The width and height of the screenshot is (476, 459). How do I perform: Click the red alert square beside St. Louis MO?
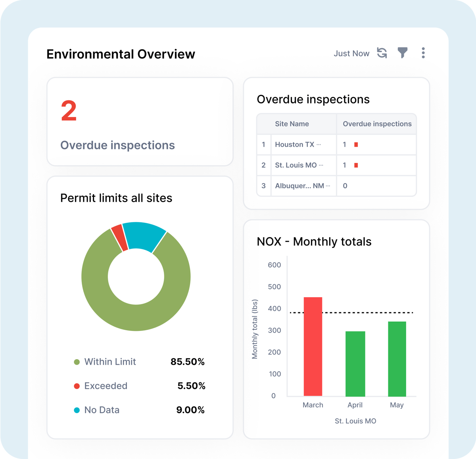click(356, 165)
